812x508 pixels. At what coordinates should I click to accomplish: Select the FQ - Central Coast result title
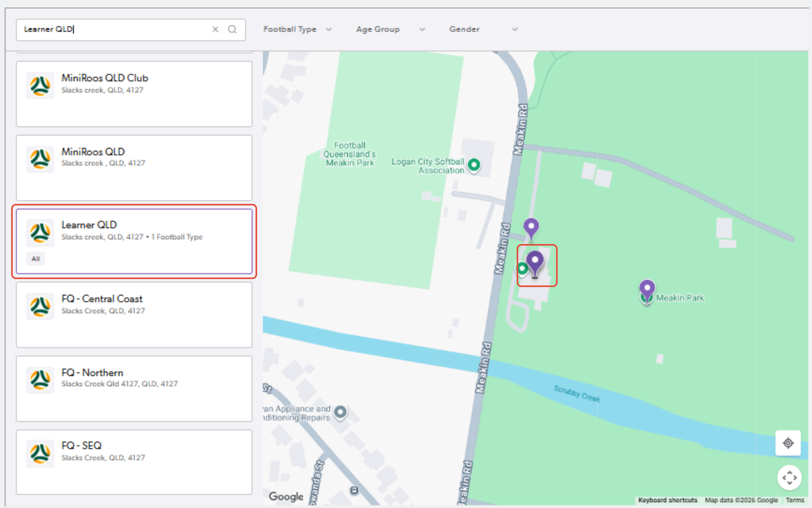click(102, 299)
